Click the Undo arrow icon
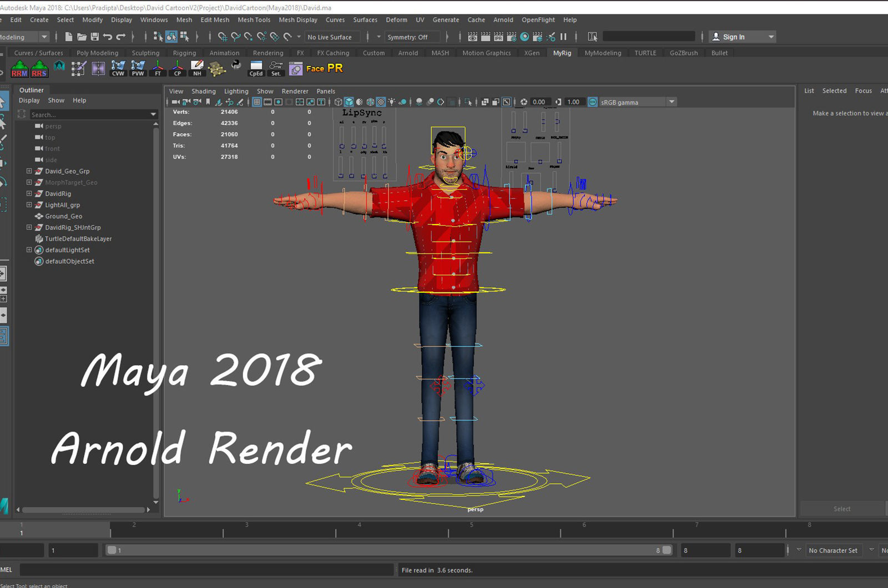 pos(108,37)
